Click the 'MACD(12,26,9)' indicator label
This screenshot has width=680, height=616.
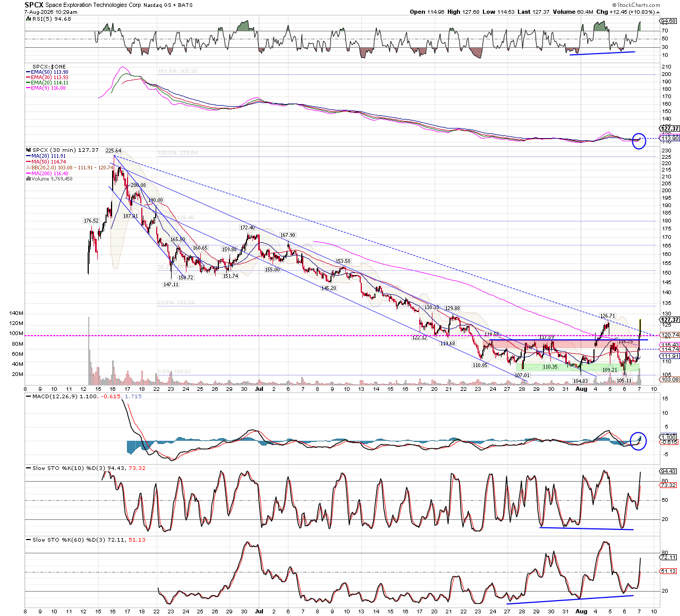pos(55,396)
